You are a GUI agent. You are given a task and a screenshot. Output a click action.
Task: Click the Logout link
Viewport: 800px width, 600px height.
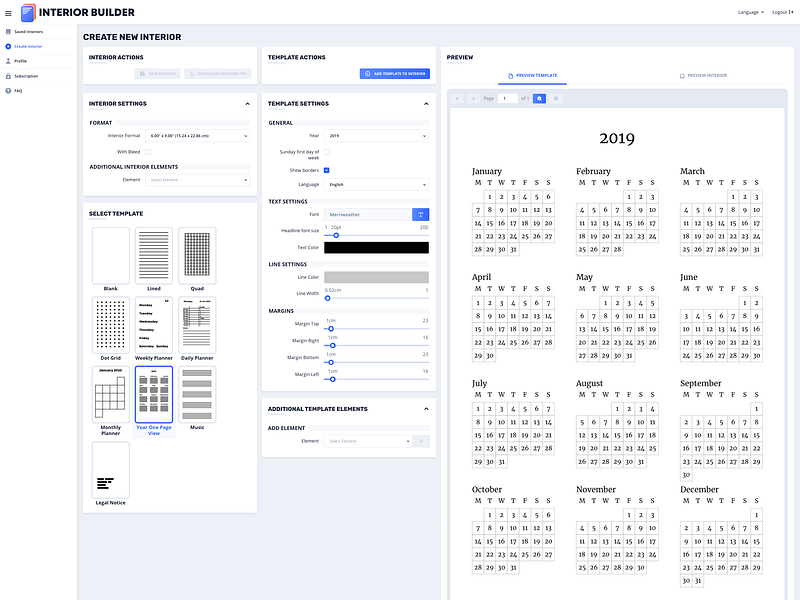[x=783, y=12]
